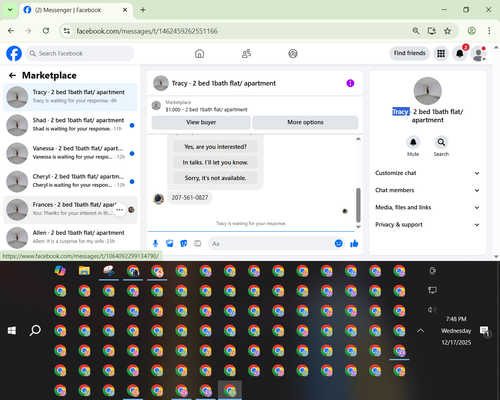Expand the Privacy & support section
500x400 pixels.
pyautogui.click(x=427, y=225)
